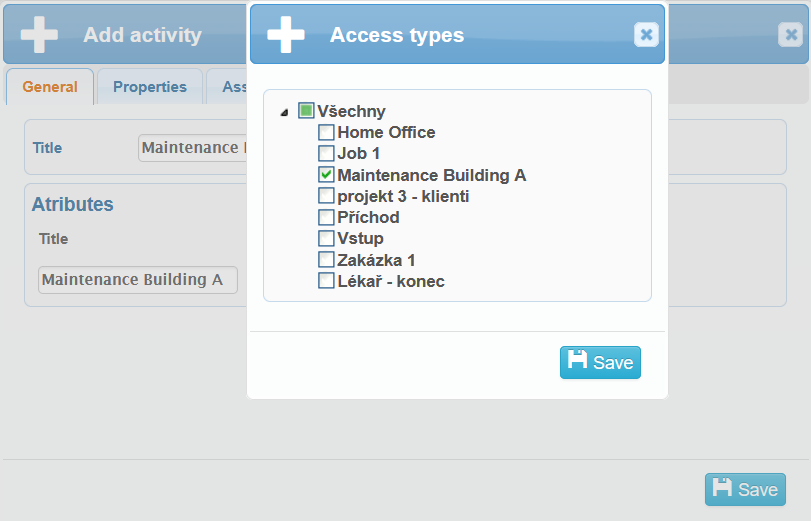Tick the Lékař - konec checkbox
811x521 pixels.
(x=326, y=281)
